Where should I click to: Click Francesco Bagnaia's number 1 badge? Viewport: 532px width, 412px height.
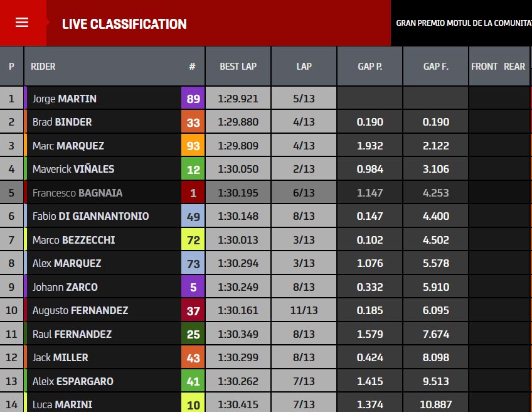tap(193, 193)
